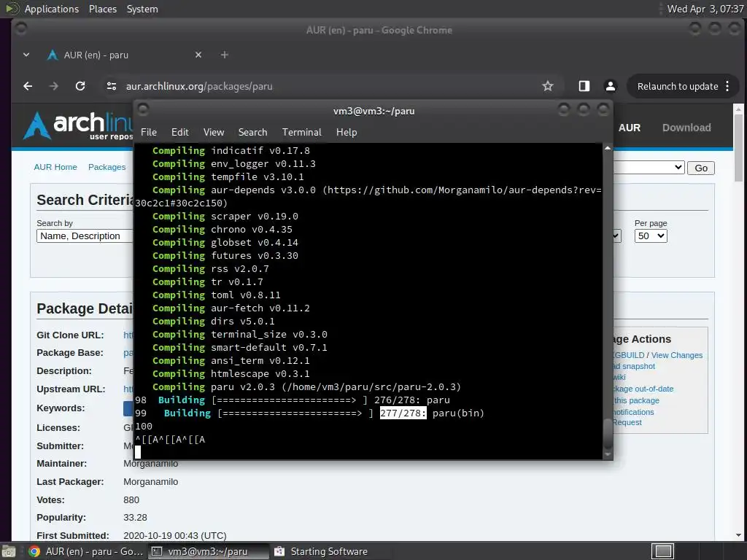Open Per page dropdown

[x=650, y=236]
